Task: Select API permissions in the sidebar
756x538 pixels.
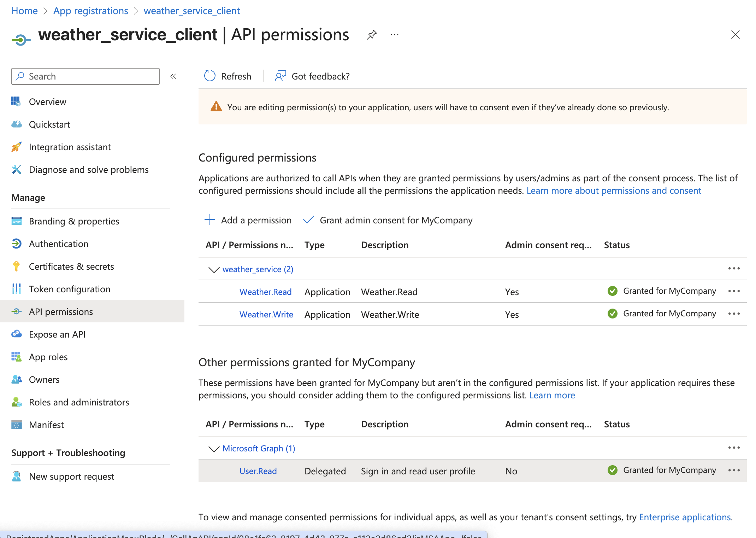Action: 92,311
